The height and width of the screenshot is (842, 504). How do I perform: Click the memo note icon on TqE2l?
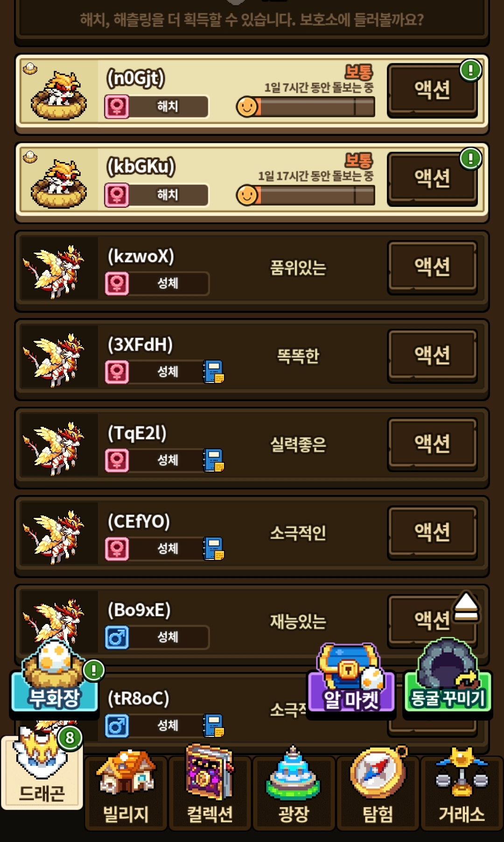(x=213, y=460)
